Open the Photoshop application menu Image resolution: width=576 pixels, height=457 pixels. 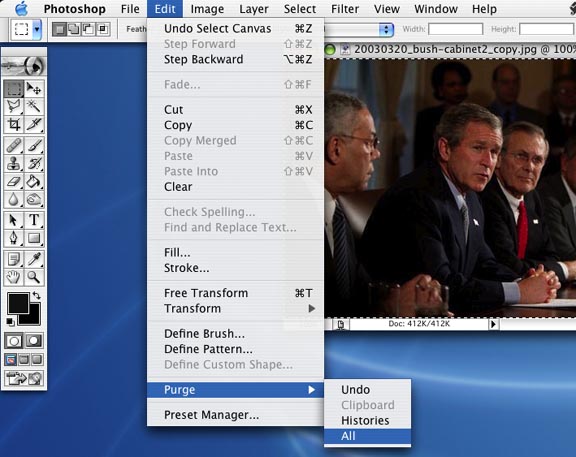coord(75,9)
